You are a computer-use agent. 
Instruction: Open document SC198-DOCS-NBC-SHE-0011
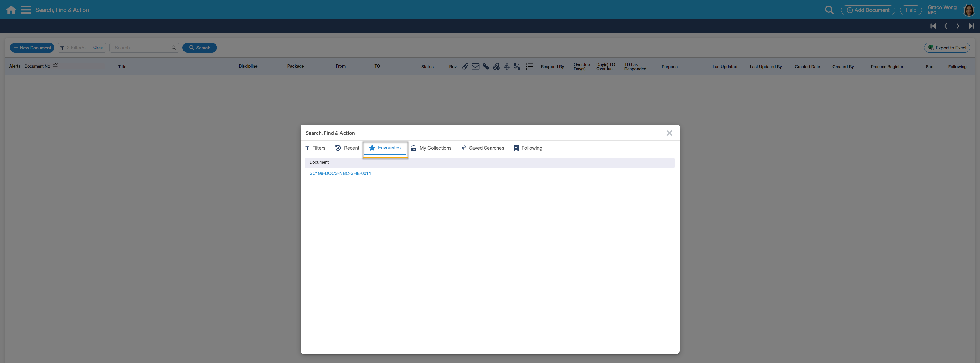(340, 173)
